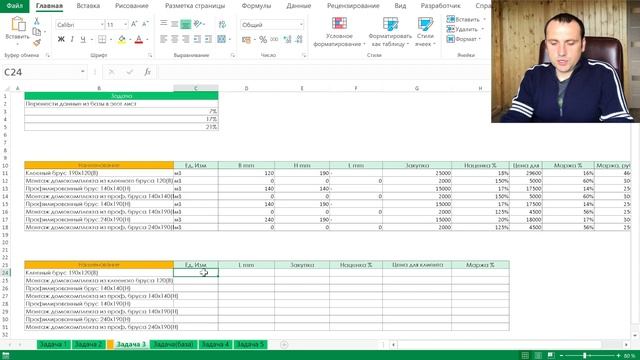
Task: Align text to the left
Action: click(163, 39)
